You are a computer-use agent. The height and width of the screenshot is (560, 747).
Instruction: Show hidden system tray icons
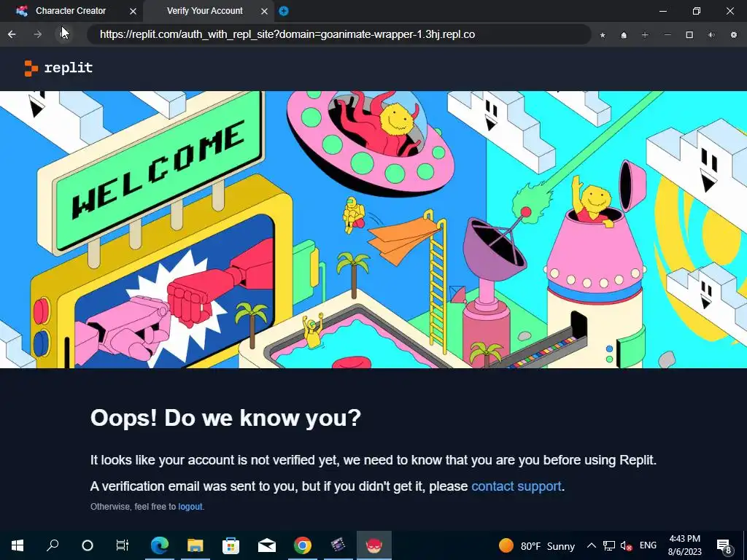[591, 545]
